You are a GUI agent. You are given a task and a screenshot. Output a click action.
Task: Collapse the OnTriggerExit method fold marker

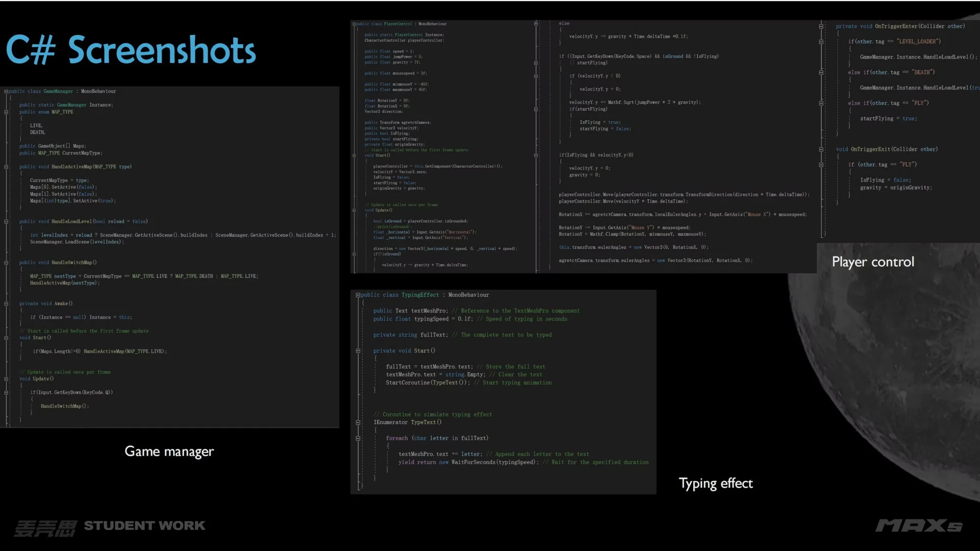point(821,149)
